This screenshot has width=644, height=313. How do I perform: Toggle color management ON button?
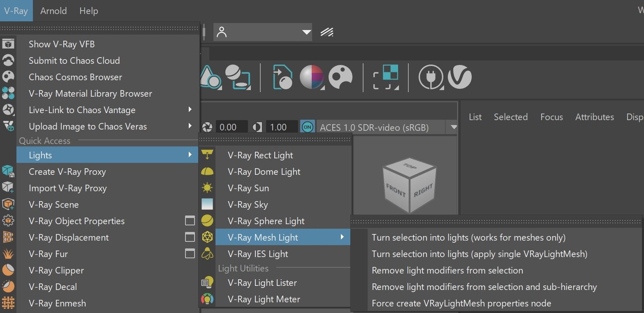pos(308,127)
